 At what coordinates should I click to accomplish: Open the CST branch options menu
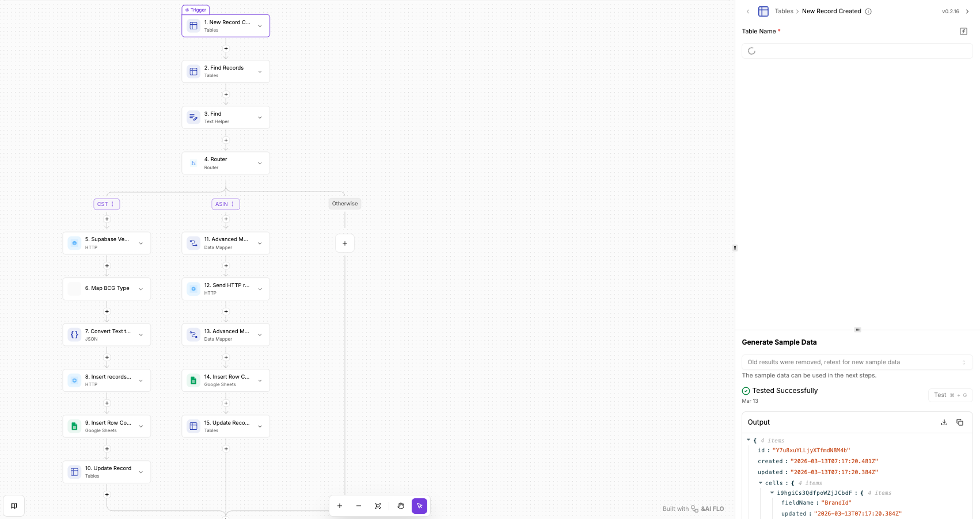(x=112, y=204)
